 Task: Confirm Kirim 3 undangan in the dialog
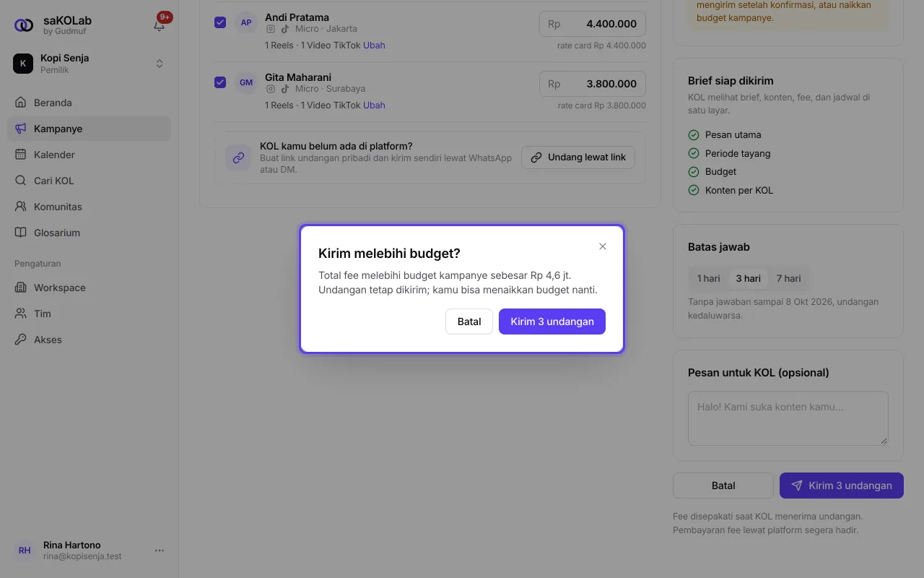[552, 322]
